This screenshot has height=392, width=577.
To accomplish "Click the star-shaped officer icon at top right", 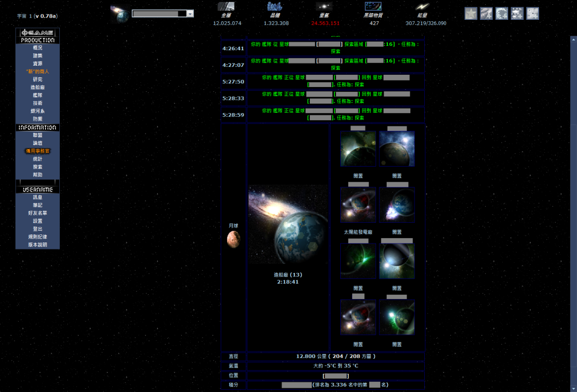I will pyautogui.click(x=471, y=13).
